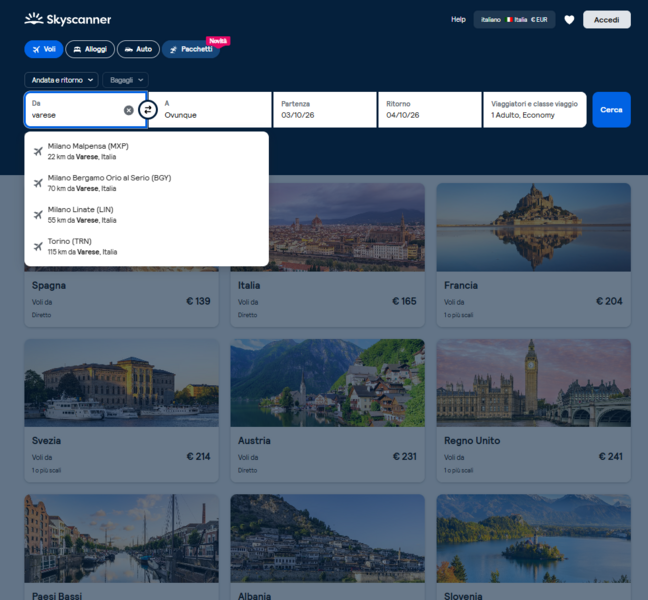The image size is (648, 600).
Task: Click plane icon beside Milano Malpensa
Action: pyautogui.click(x=38, y=151)
